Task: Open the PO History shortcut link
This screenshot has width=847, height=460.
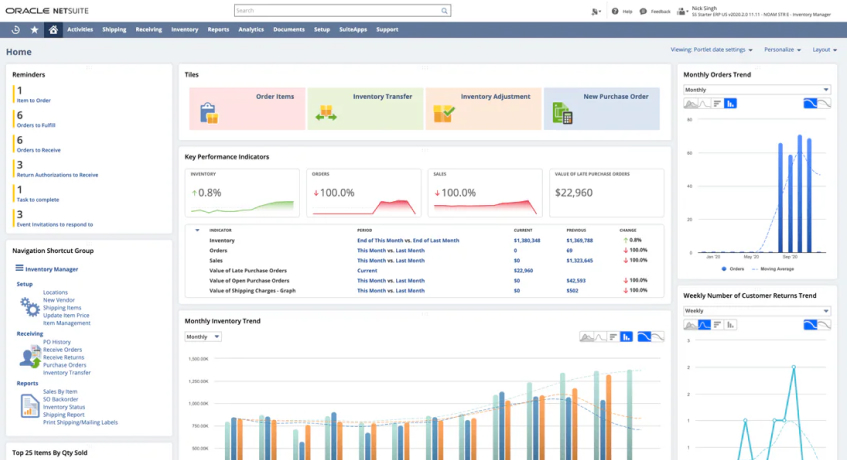Action: pos(56,342)
